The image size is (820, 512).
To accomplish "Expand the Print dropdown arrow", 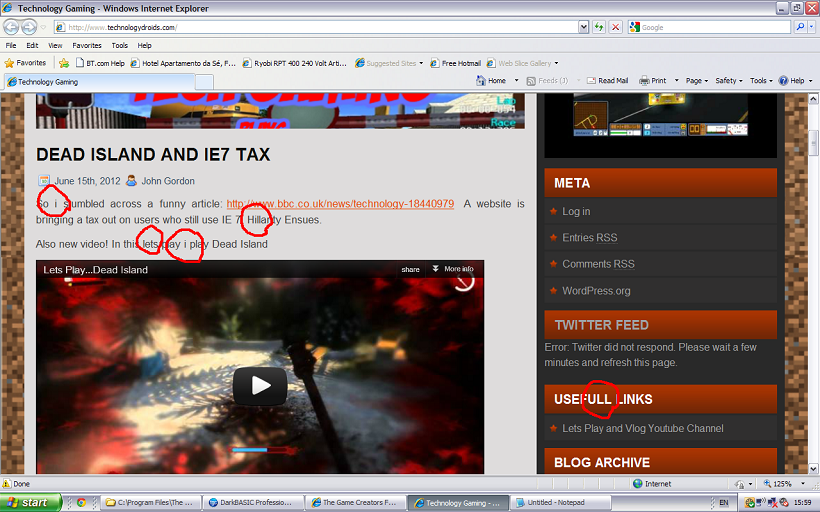I will coord(676,81).
